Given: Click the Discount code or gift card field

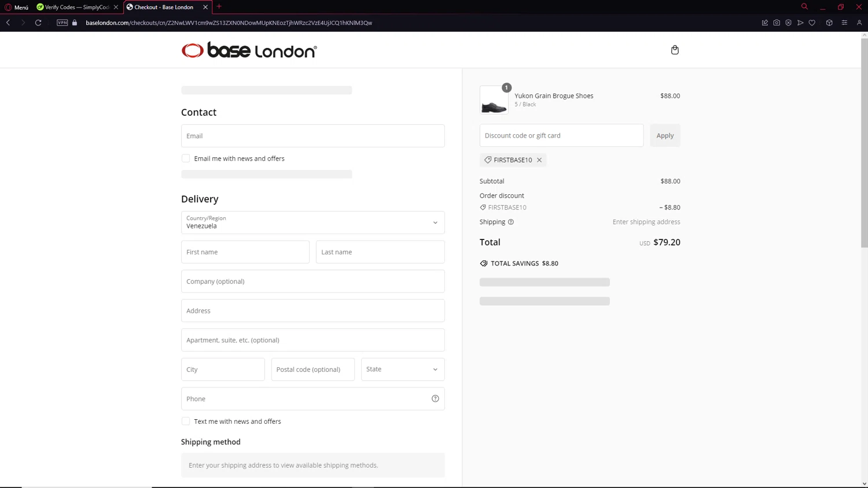Looking at the screenshot, I should click(561, 135).
